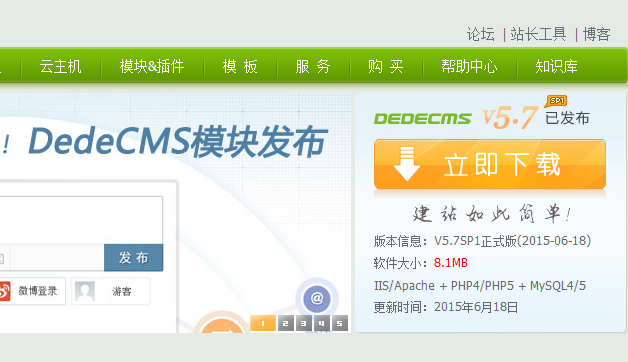This screenshot has width=628, height=362.
Task: Go to the 模板 menu item
Action: tap(240, 66)
